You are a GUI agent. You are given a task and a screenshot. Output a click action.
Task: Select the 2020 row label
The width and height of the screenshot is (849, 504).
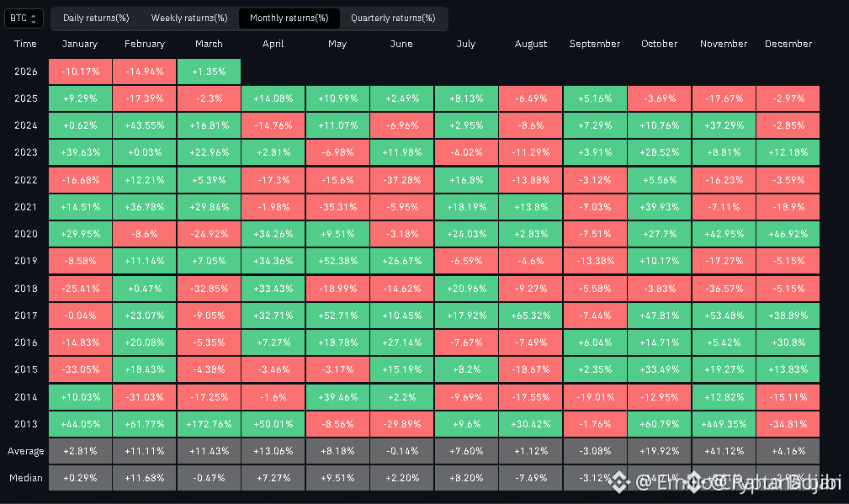point(26,235)
